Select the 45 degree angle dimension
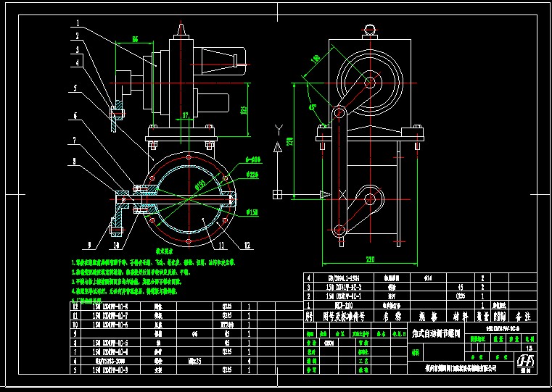The image size is (552, 392). point(313,107)
